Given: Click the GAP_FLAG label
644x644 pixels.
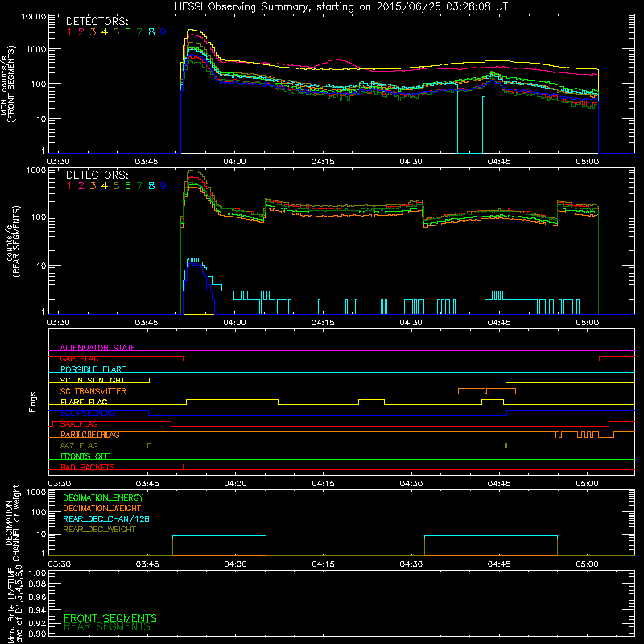Looking at the screenshot, I should tap(79, 358).
